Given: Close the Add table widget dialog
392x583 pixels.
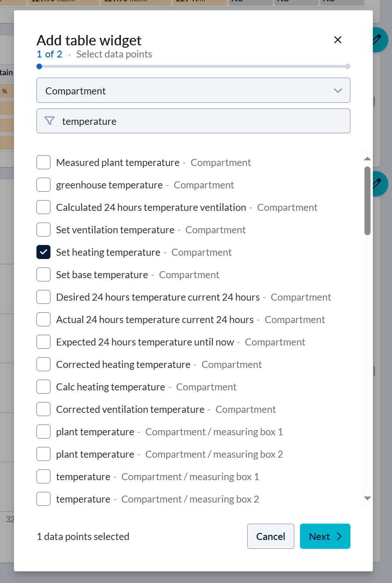Looking at the screenshot, I should pos(337,40).
